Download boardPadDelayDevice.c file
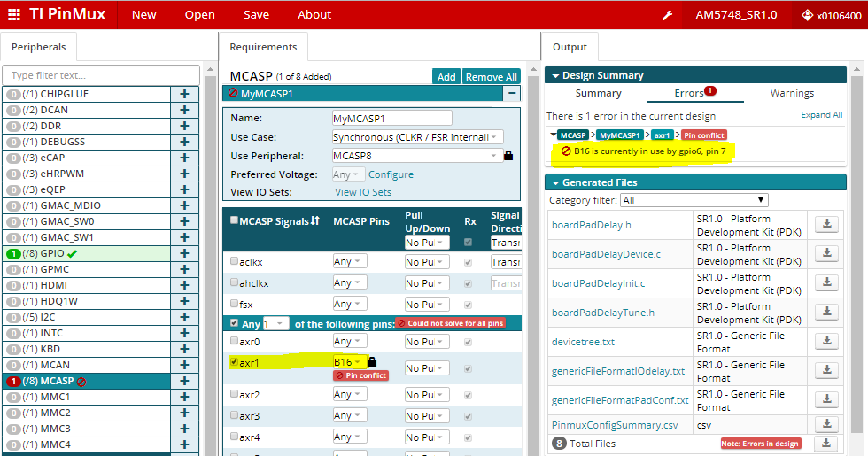Image resolution: width=868 pixels, height=456 pixels. point(826,253)
